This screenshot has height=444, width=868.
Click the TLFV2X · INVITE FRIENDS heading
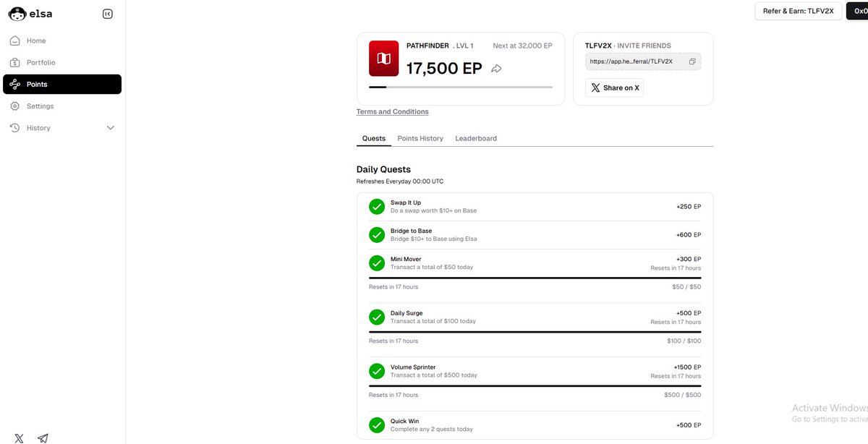(628, 46)
